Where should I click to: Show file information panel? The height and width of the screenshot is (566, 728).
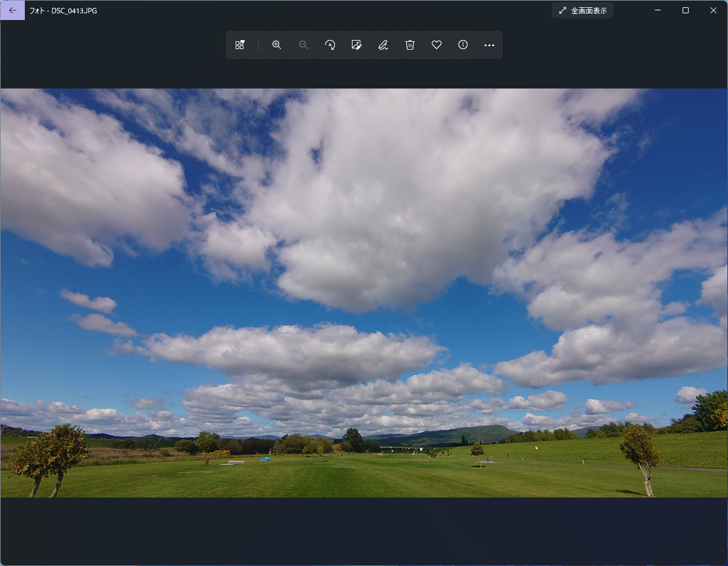[463, 45]
